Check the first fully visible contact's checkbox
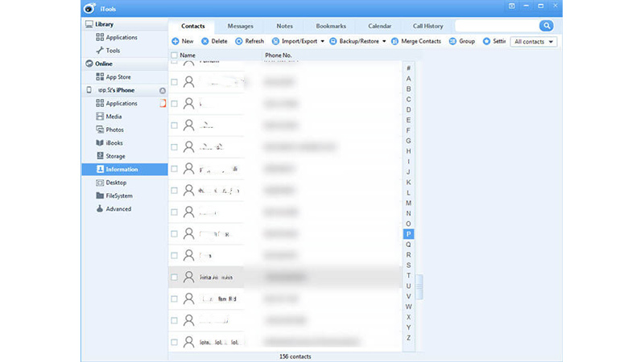The width and height of the screenshot is (644, 362). click(174, 82)
